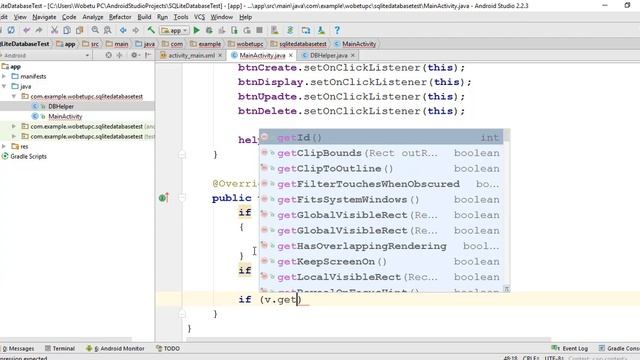Open the TODO tool window
The width and height of the screenshot is (640, 360).
pyautogui.click(x=168, y=349)
